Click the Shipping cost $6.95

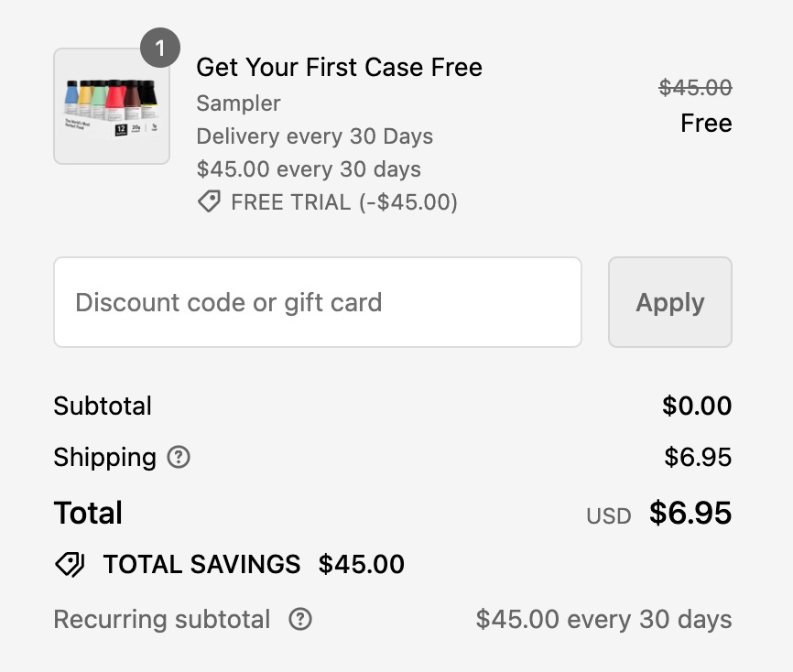tap(698, 457)
